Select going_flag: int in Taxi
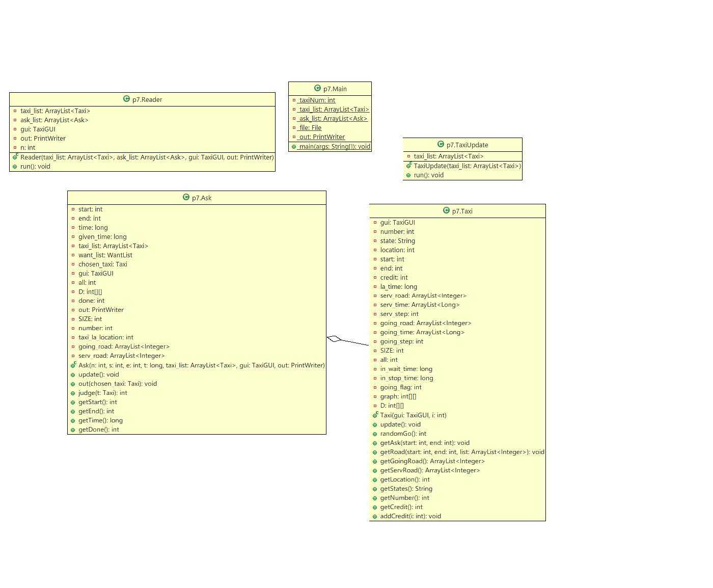Viewport: 713px width, 588px height. [401, 388]
